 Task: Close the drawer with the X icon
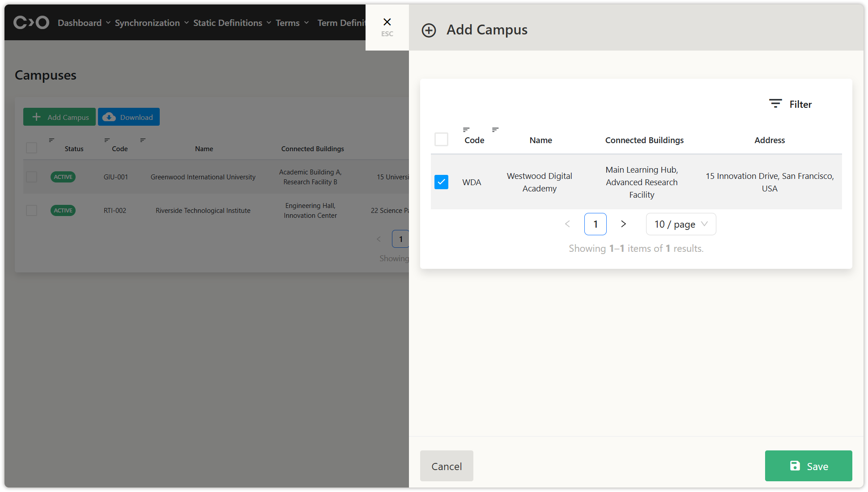387,22
